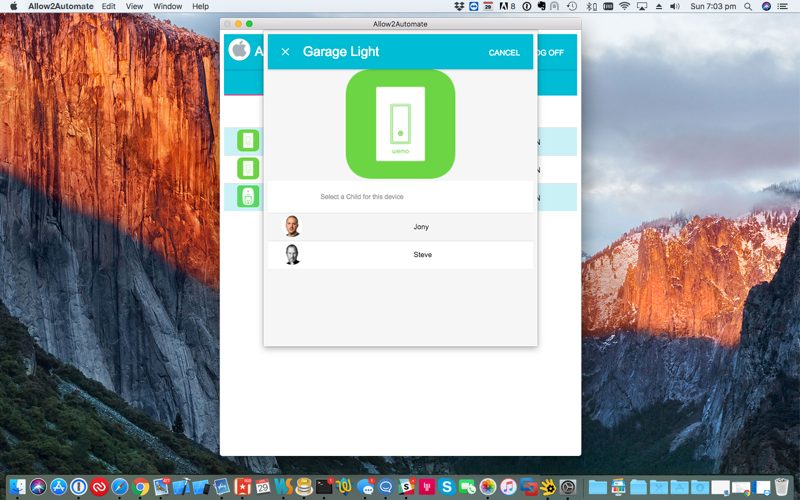Click the first Wemo switch device icon
The image size is (800, 500).
(x=248, y=141)
